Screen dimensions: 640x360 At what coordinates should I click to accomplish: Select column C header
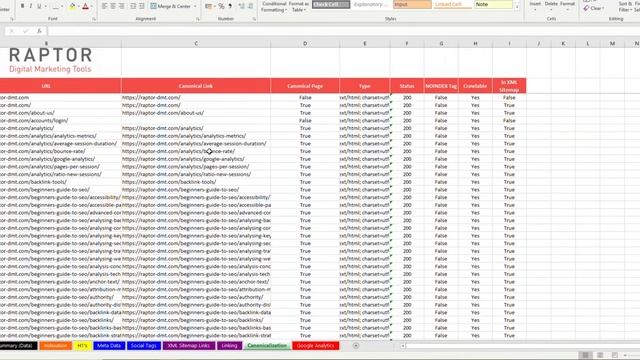[196, 43]
